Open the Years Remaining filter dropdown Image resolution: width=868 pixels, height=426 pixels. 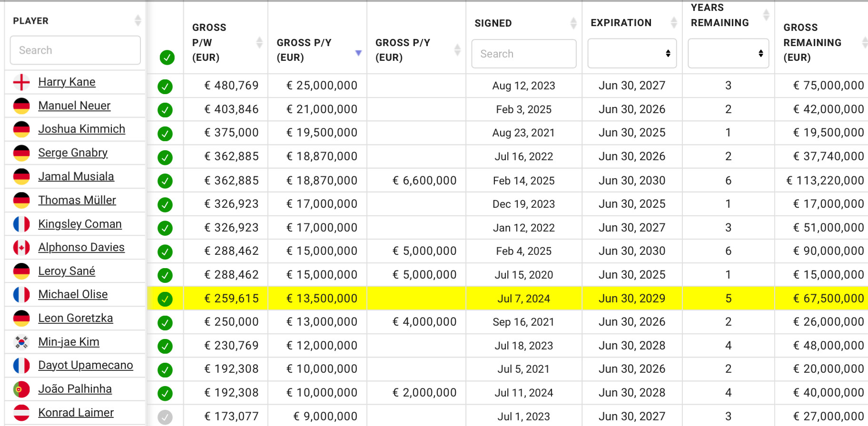tap(728, 54)
